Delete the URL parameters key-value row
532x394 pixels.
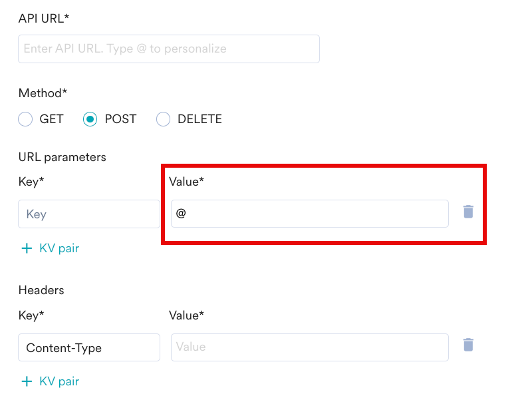468,212
